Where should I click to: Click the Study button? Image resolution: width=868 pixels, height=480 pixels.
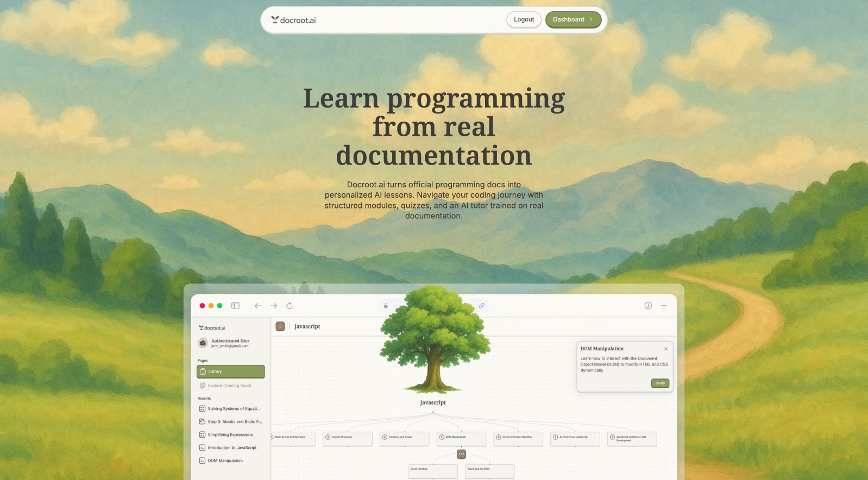point(660,383)
